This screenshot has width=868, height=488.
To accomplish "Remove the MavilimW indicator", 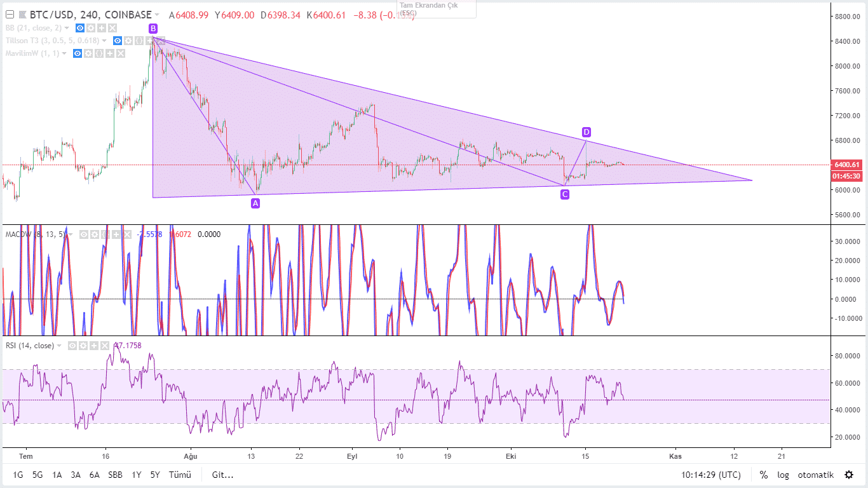I will 121,53.
